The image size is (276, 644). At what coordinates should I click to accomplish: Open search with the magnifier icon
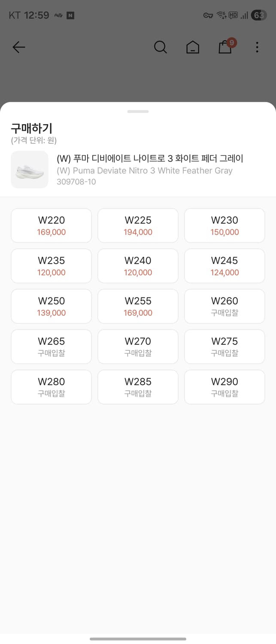click(x=161, y=47)
